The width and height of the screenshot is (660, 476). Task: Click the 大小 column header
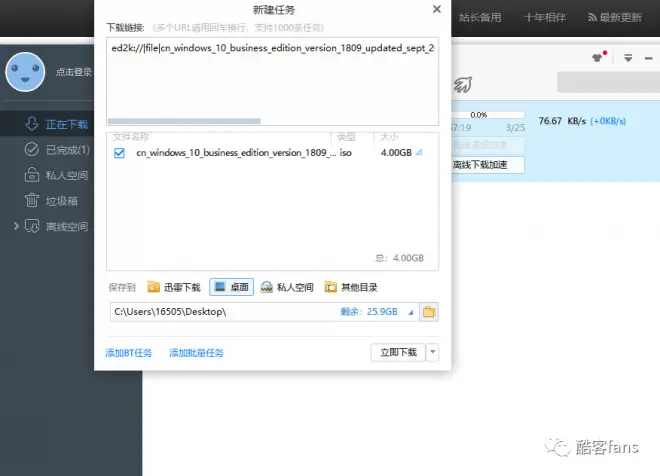[389, 137]
